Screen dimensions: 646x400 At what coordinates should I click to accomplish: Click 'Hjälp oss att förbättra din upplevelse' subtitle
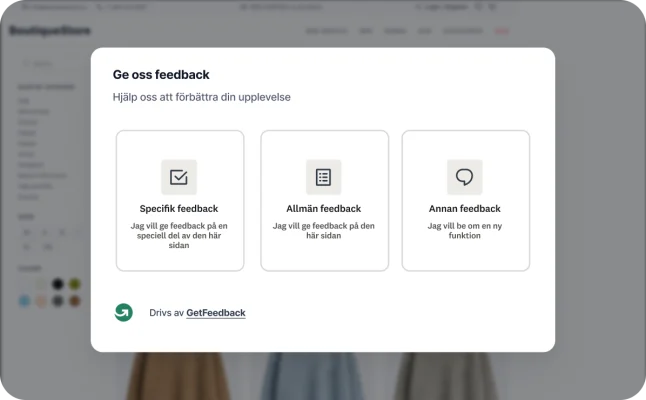click(x=201, y=97)
